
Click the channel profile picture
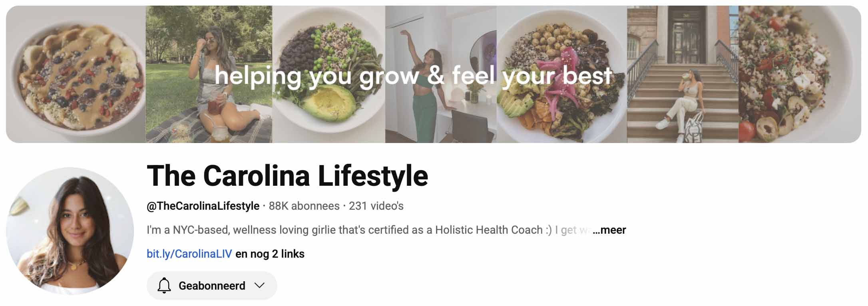(70, 231)
